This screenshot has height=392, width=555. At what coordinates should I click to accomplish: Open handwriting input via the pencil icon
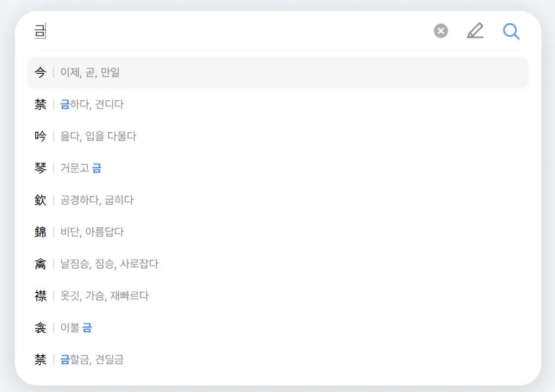tap(475, 31)
